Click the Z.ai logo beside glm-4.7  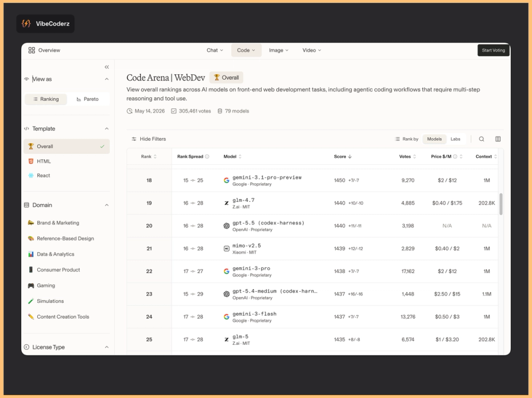[226, 203]
